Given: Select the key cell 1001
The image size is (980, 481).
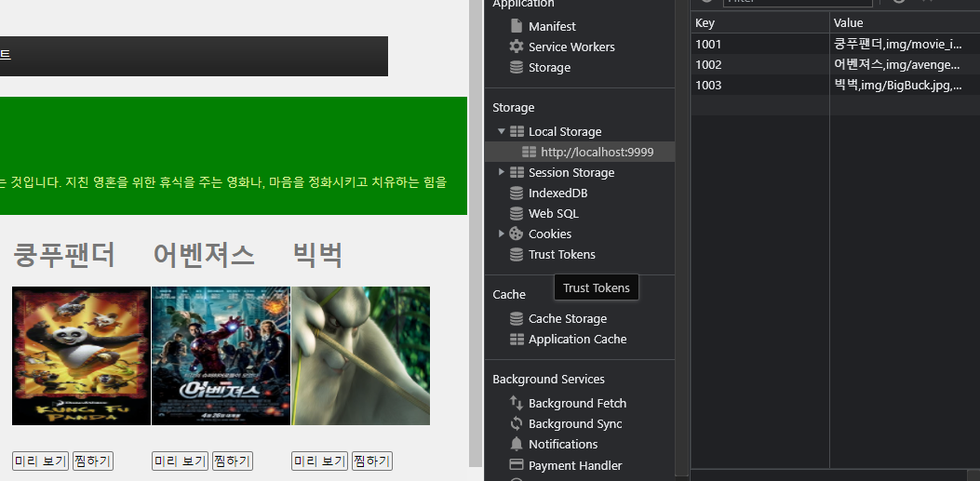Looking at the screenshot, I should click(760, 44).
